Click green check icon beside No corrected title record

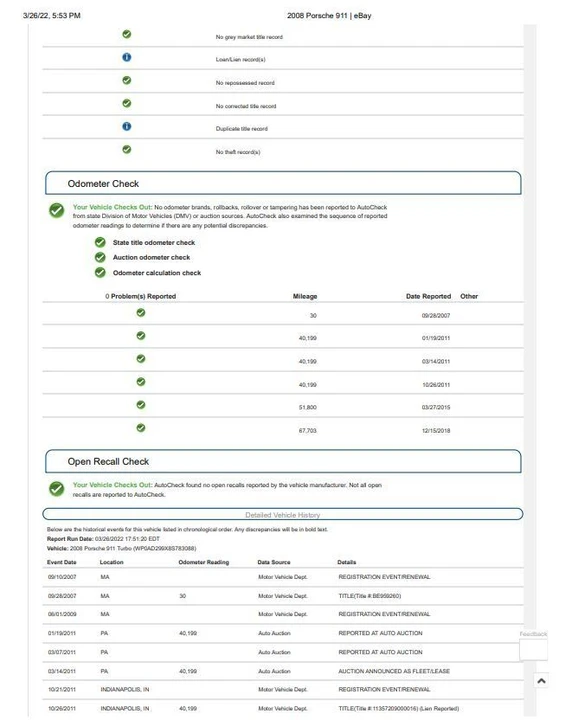coord(127,103)
